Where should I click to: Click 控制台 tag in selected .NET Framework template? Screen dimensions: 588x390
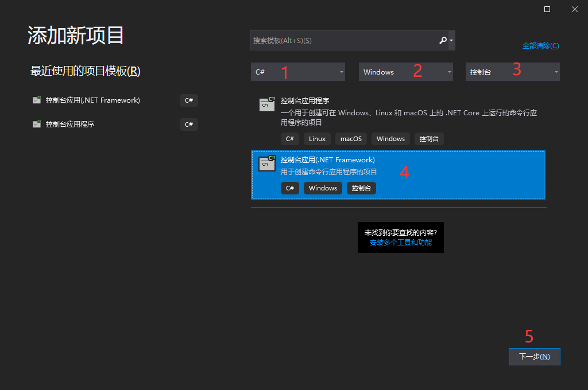(362, 188)
